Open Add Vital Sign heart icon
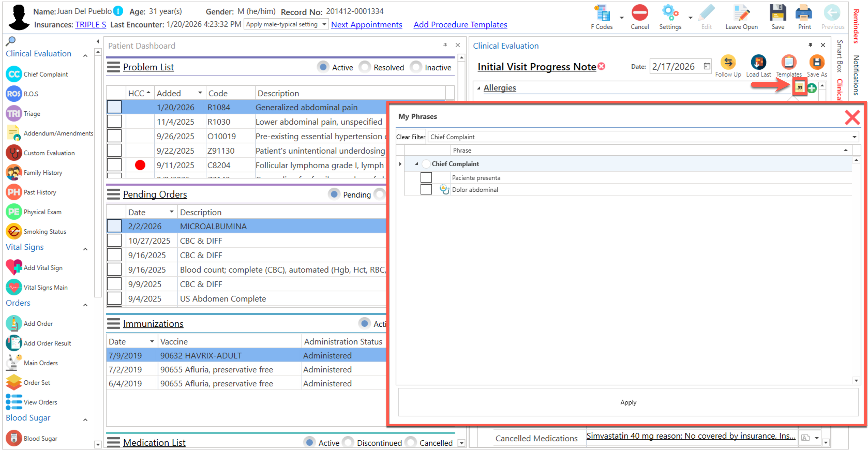This screenshot has height=450, width=868. pos(13,267)
